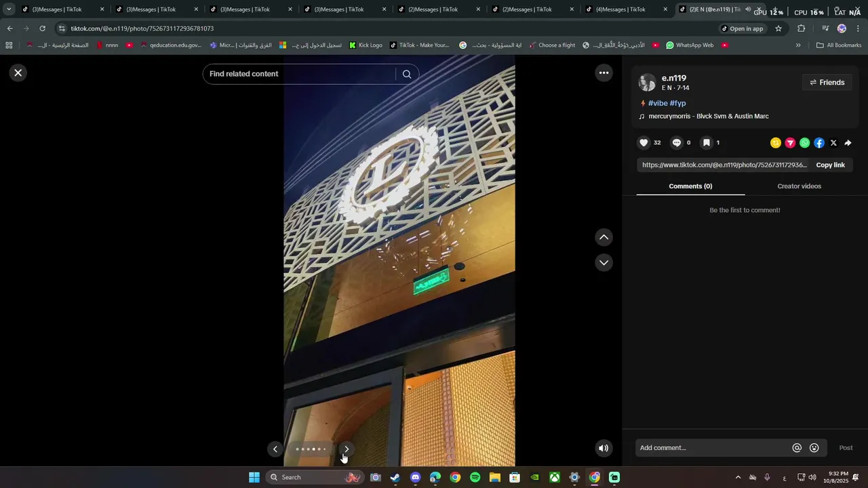Bookmark this page with the star icon
The image size is (868, 488).
[778, 28]
